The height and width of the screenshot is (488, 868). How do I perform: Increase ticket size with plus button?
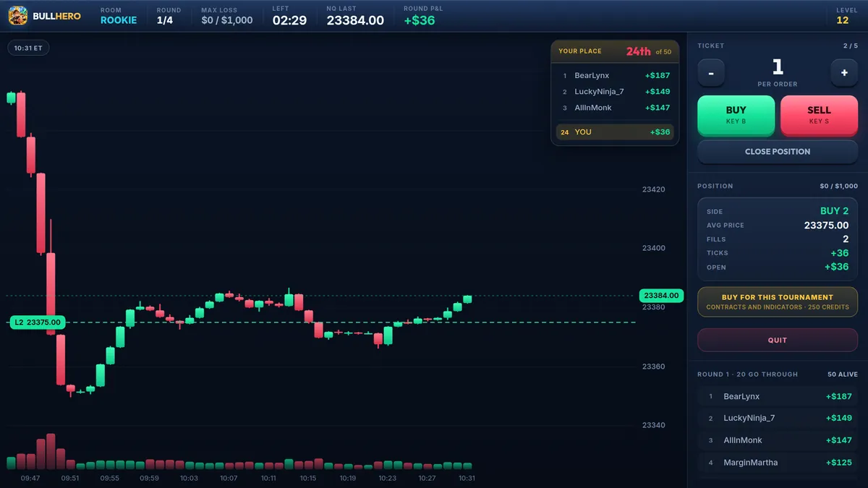click(x=844, y=73)
